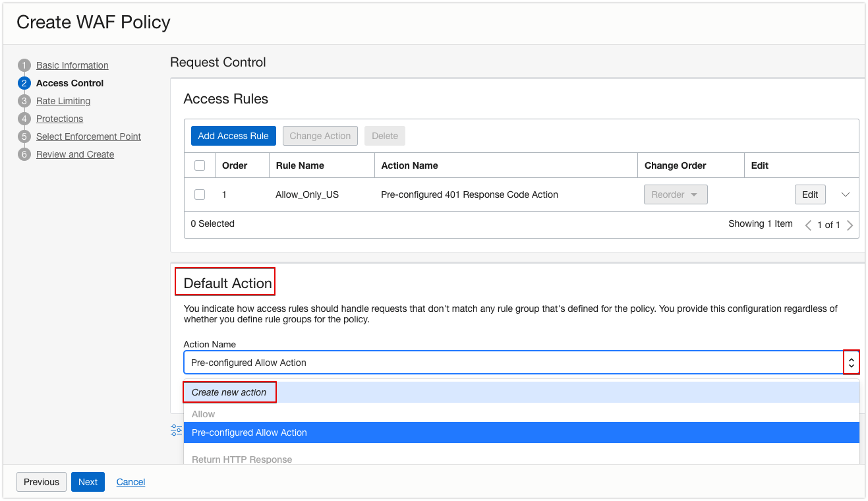Click the step 2 Access Control numbered badge
Viewport: 868px width, 501px height.
click(24, 83)
